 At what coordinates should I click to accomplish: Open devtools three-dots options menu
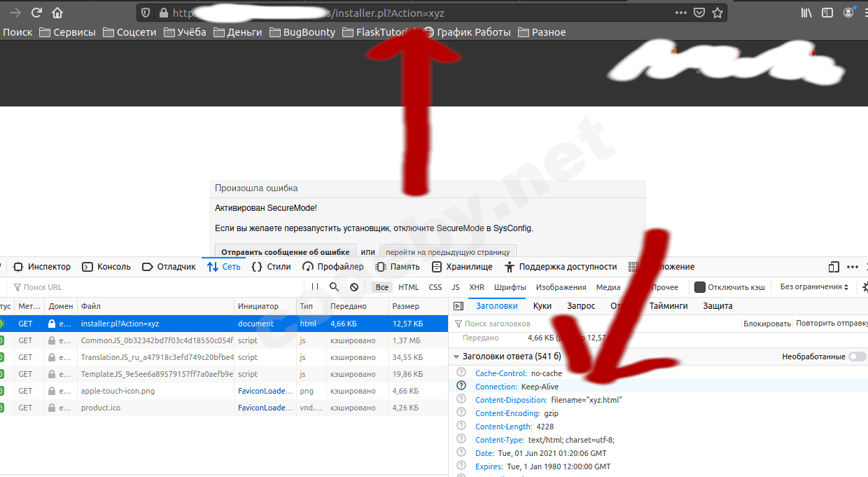click(x=852, y=267)
